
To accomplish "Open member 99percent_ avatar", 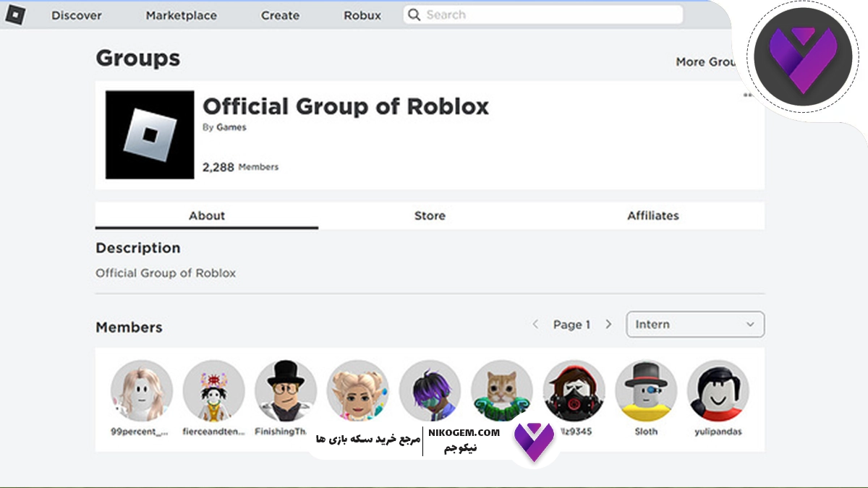I will pos(141,391).
